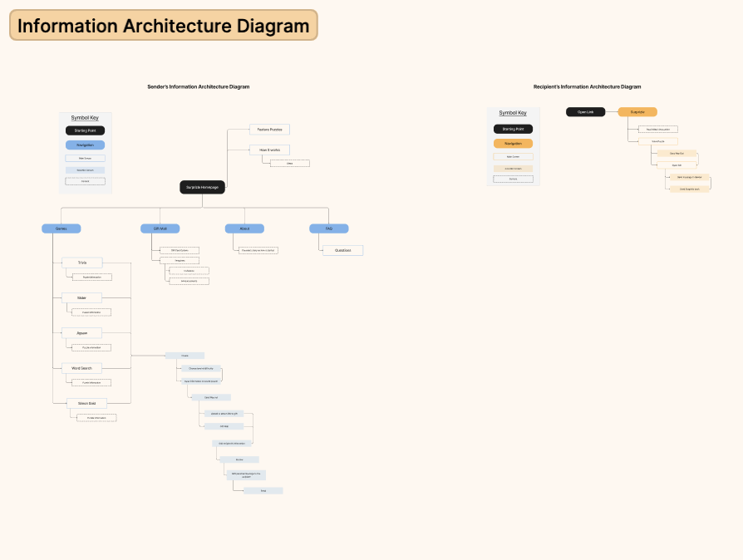Click the recipient's Symbol Key heading
This screenshot has width=743, height=560.
point(513,113)
